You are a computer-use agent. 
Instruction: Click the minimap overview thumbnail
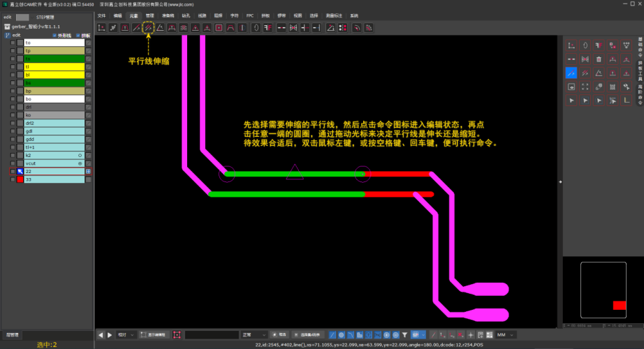pos(603,290)
